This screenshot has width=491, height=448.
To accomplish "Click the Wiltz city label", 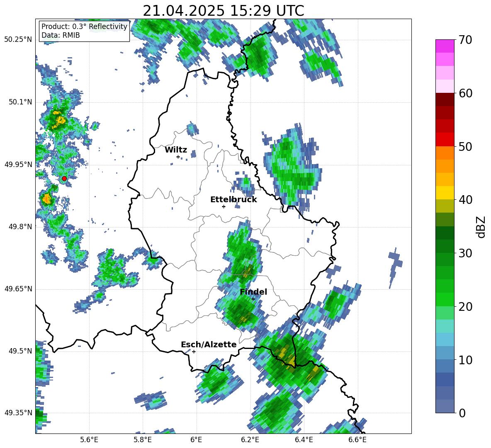I will point(176,150).
